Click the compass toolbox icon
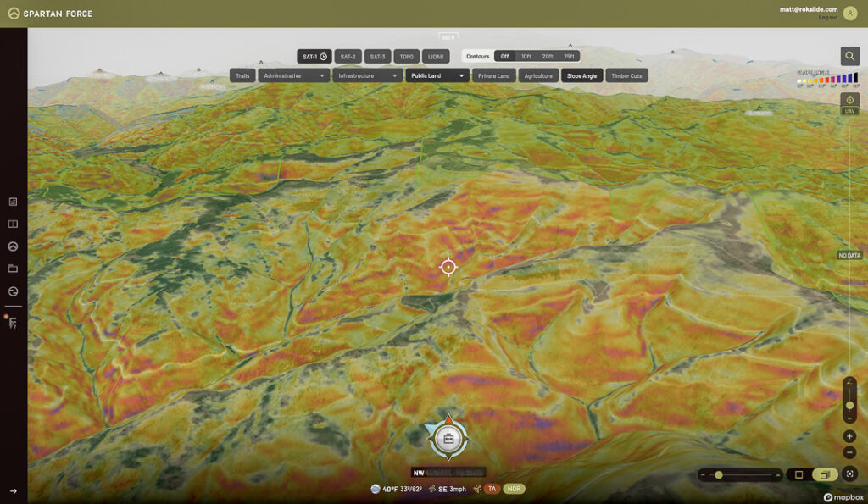 (x=449, y=439)
